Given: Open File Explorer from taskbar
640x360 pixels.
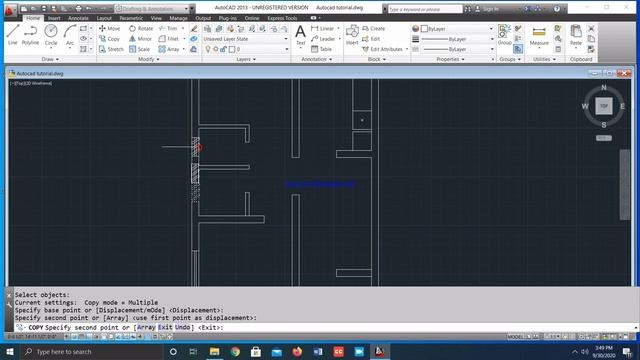Looking at the screenshot, I should 214,351.
